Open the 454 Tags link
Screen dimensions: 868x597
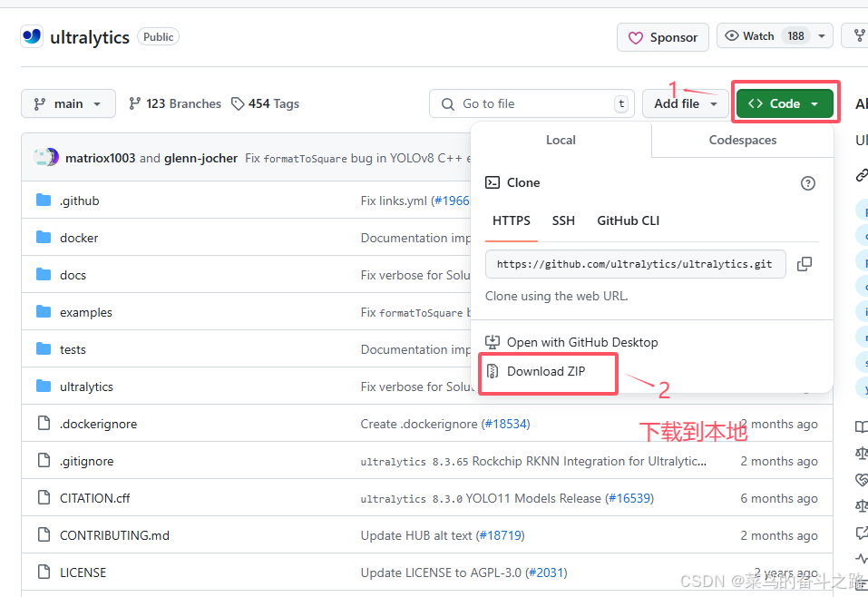265,103
